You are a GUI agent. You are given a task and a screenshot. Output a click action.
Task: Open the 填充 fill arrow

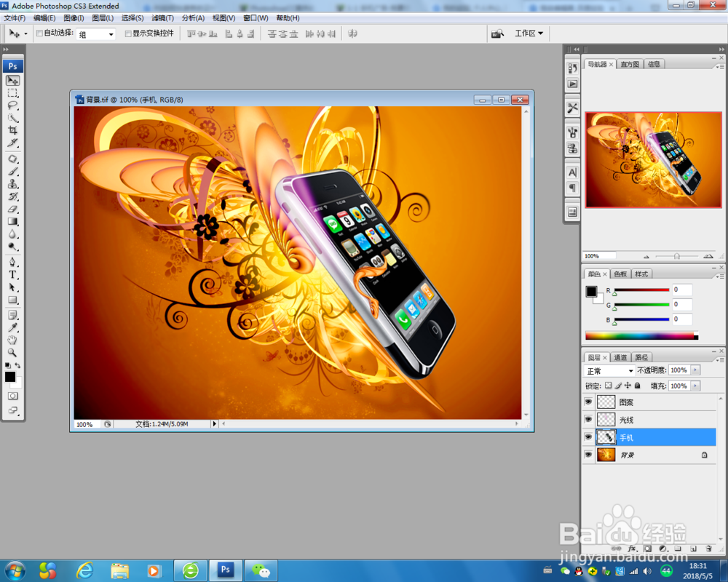[x=695, y=386]
